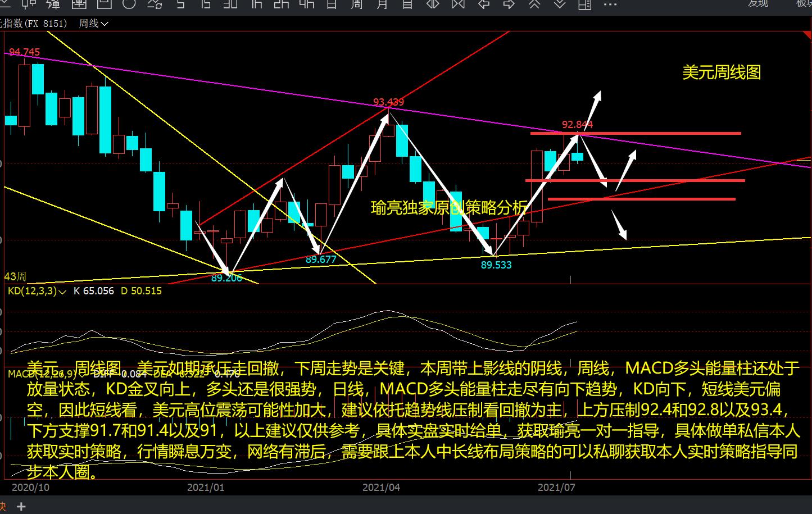This screenshot has height=514, width=812.
Task: Click the 93.439 peak price label
Action: point(388,102)
